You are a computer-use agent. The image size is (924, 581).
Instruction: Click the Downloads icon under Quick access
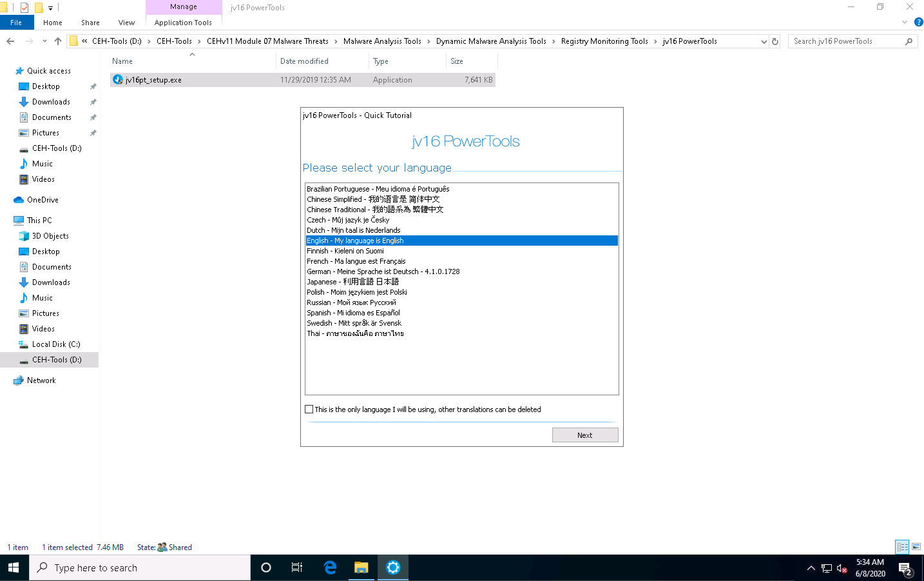click(24, 102)
